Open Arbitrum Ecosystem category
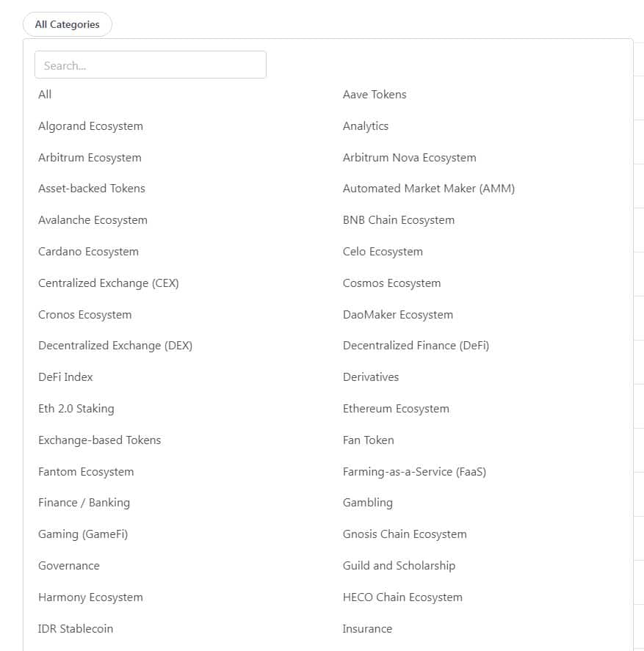This screenshot has width=644, height=651. pos(90,157)
